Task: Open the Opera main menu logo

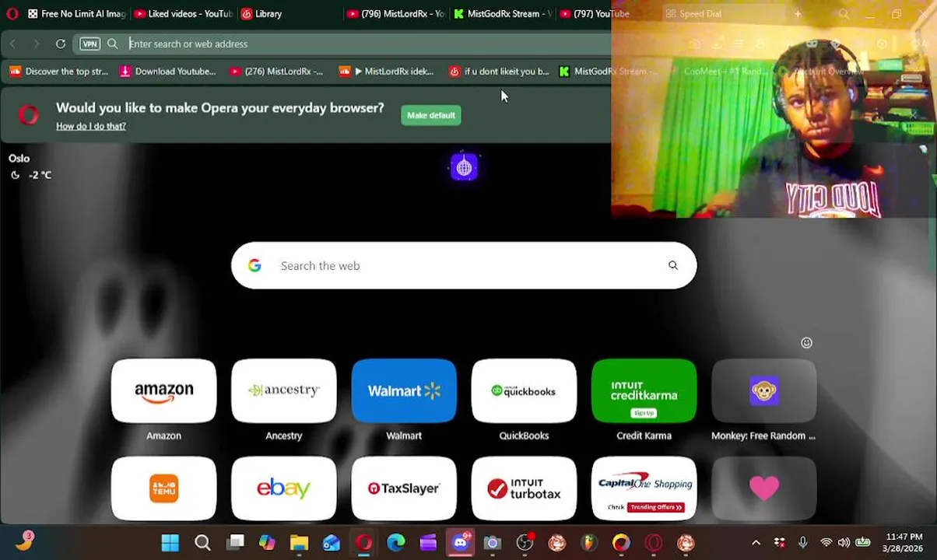Action: [x=12, y=13]
